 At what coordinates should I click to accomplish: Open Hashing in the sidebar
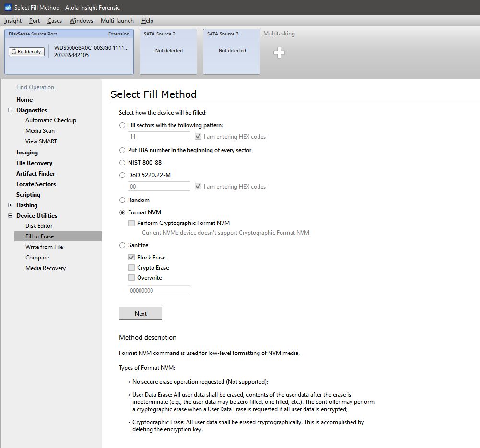click(27, 205)
